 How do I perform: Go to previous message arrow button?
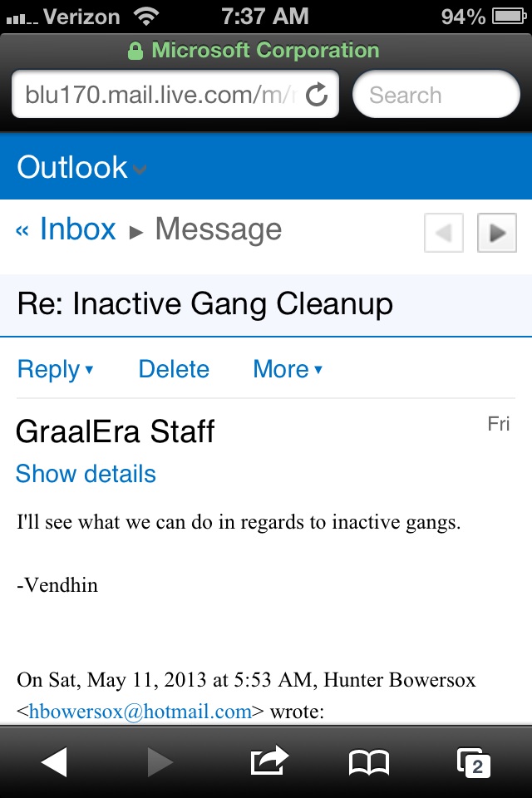point(444,234)
